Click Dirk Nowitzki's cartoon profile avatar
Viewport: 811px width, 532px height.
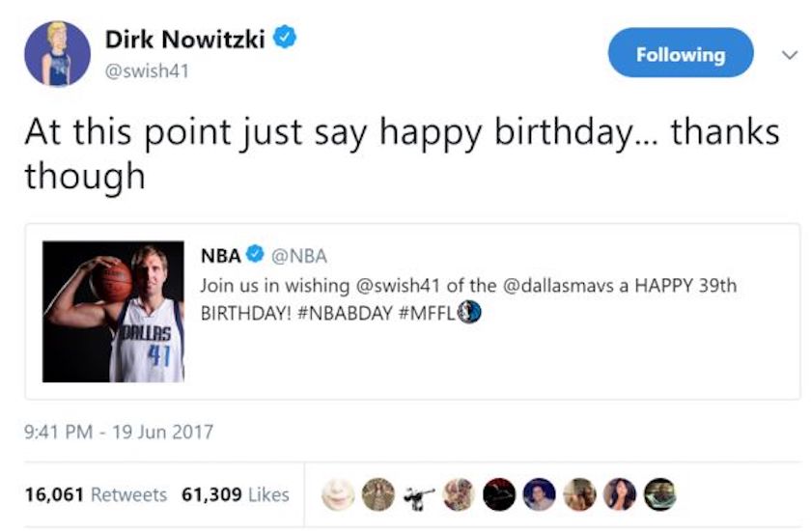(x=58, y=55)
